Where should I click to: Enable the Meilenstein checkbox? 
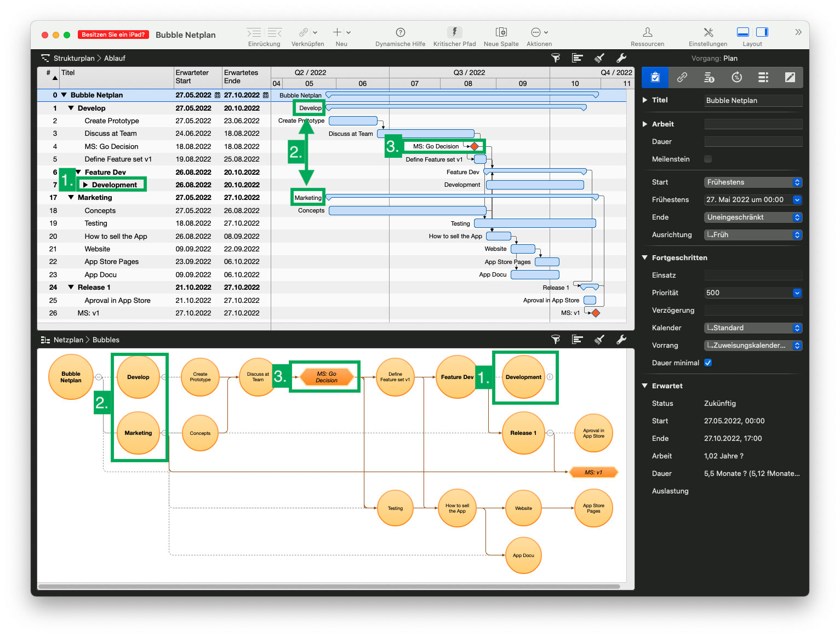[708, 159]
